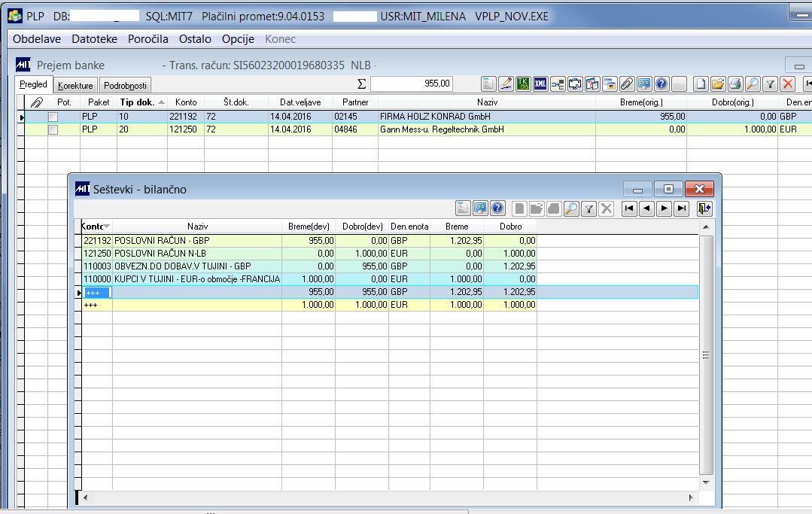This screenshot has width=812, height=514.
Task: Open the Ostalo menu
Action: pos(195,39)
